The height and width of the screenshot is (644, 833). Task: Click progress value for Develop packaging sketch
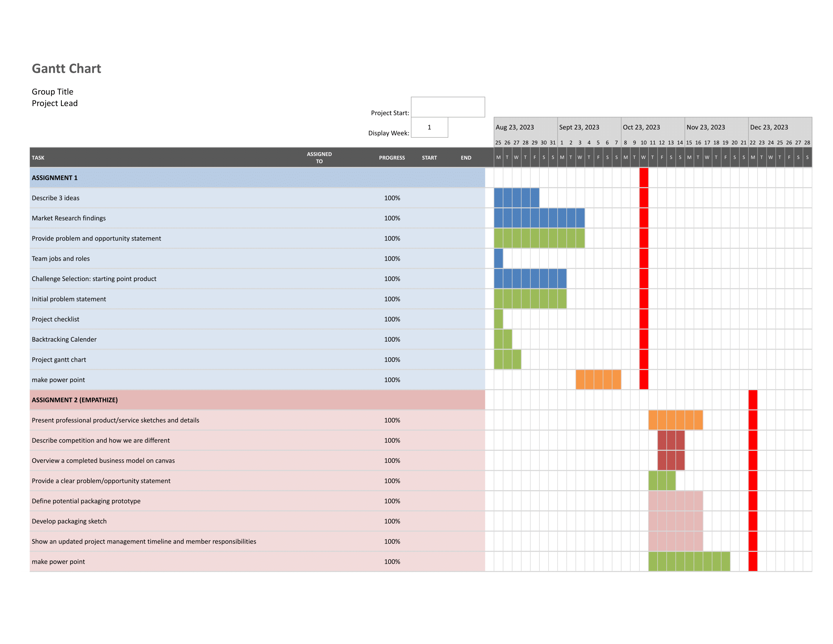pyautogui.click(x=392, y=521)
